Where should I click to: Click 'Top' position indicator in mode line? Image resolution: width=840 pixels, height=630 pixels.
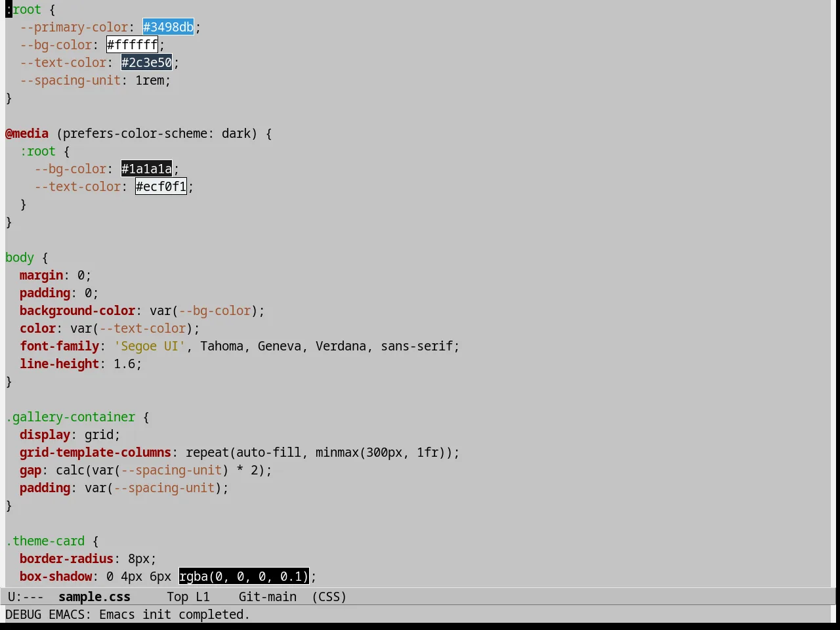[177, 597]
